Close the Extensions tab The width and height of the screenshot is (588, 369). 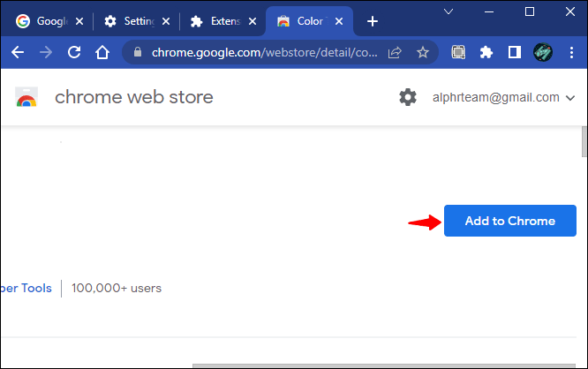tap(253, 21)
